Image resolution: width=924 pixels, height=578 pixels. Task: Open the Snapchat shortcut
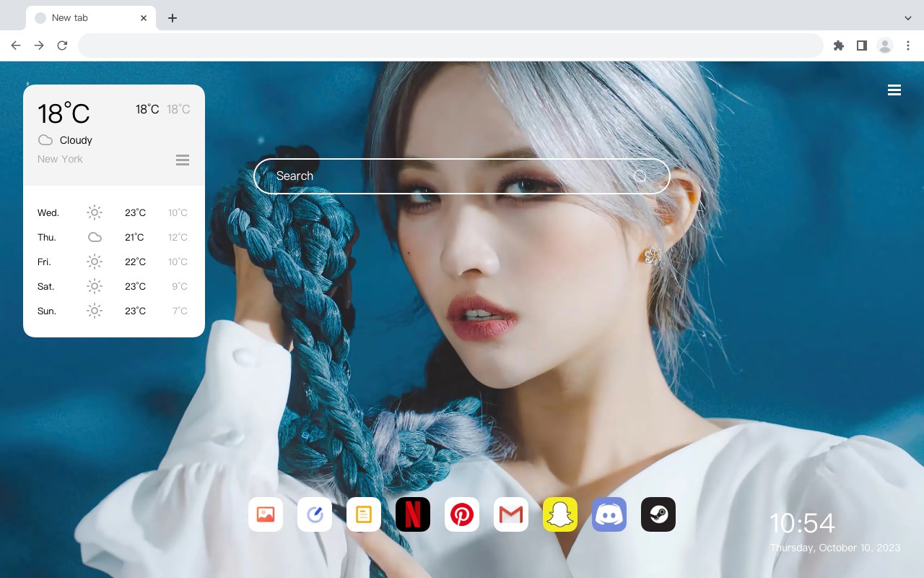click(x=560, y=514)
